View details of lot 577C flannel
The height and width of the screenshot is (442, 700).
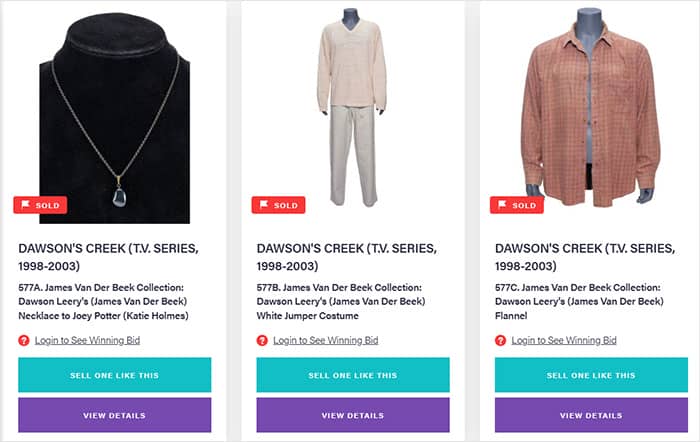(591, 415)
